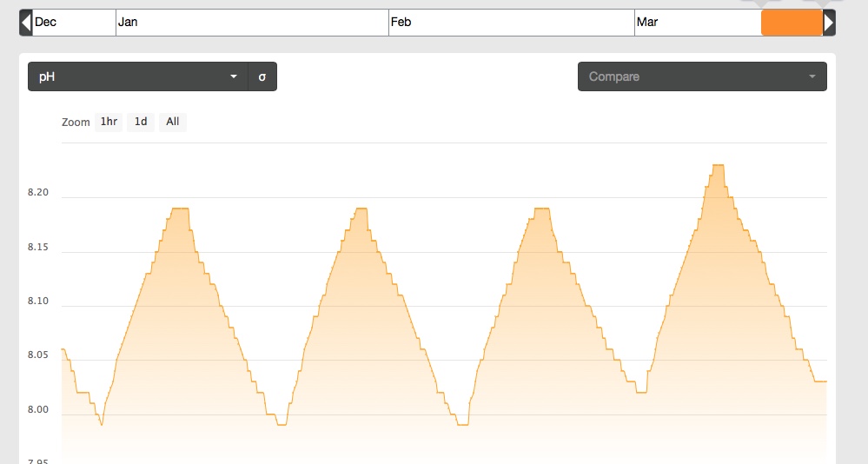
Task: Select the orange range handle on the timeline
Action: coord(792,23)
